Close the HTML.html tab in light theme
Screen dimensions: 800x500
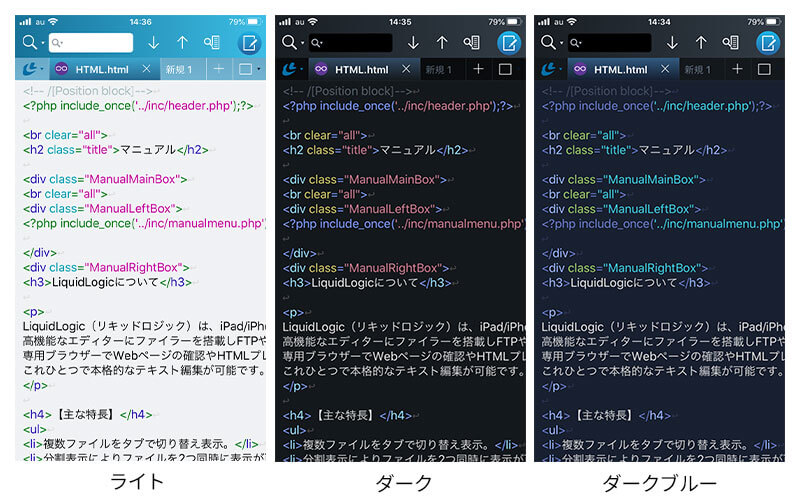[146, 69]
